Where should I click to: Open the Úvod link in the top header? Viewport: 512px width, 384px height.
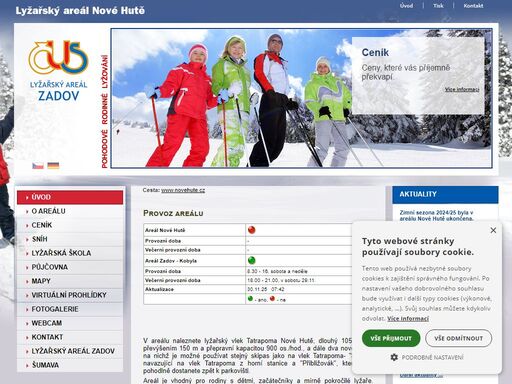(x=406, y=6)
